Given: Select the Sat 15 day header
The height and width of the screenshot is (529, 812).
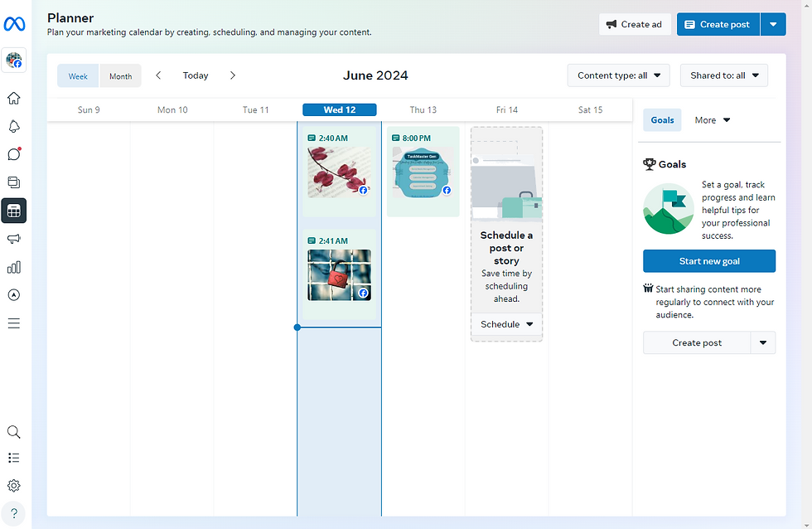Looking at the screenshot, I should click(x=590, y=109).
